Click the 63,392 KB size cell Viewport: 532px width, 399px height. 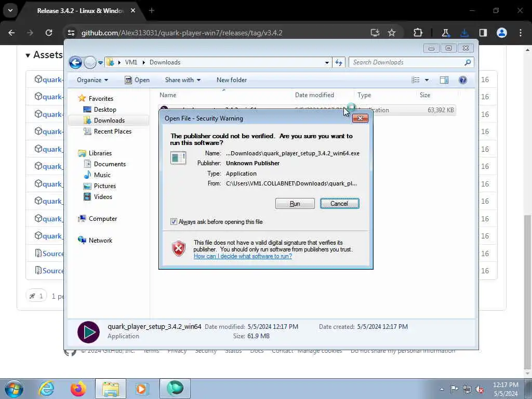click(441, 110)
